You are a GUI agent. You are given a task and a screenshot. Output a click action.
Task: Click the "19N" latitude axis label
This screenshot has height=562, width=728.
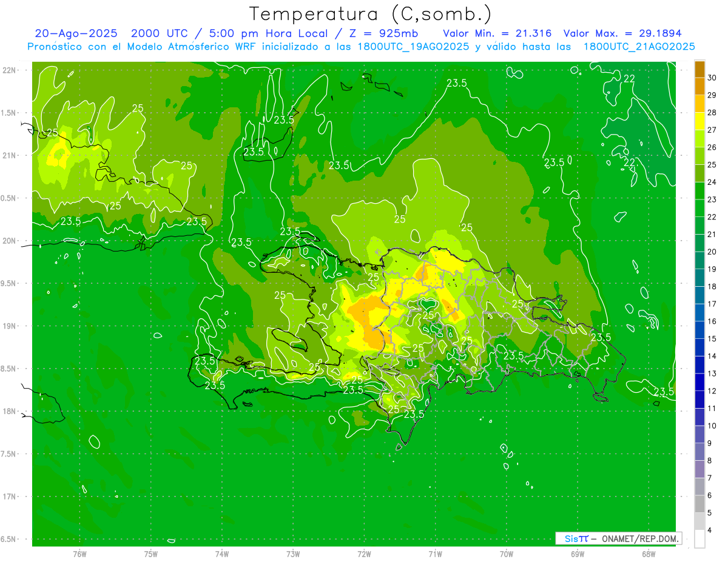point(9,326)
